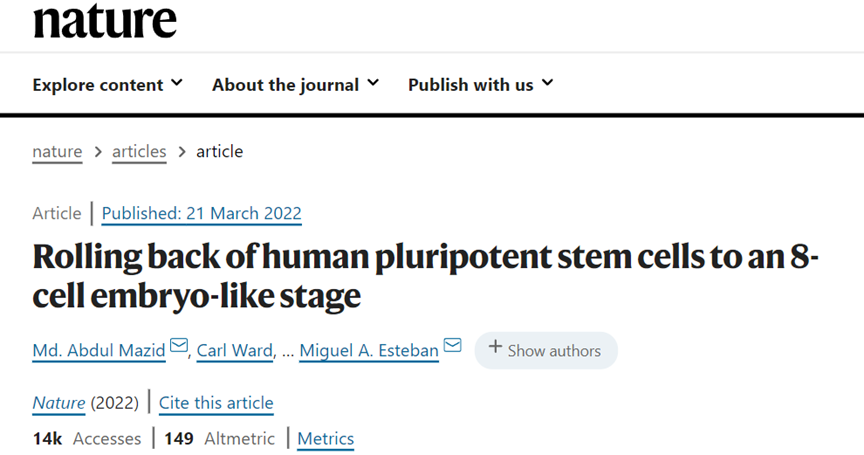
Task: Select the articles breadcrumb link
Action: (139, 151)
